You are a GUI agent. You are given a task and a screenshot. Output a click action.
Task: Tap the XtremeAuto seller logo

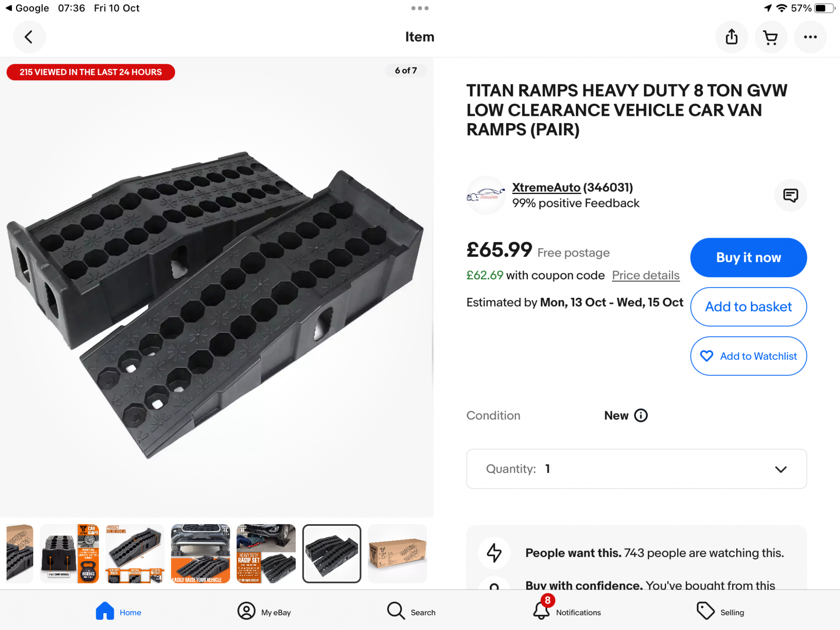tap(486, 195)
